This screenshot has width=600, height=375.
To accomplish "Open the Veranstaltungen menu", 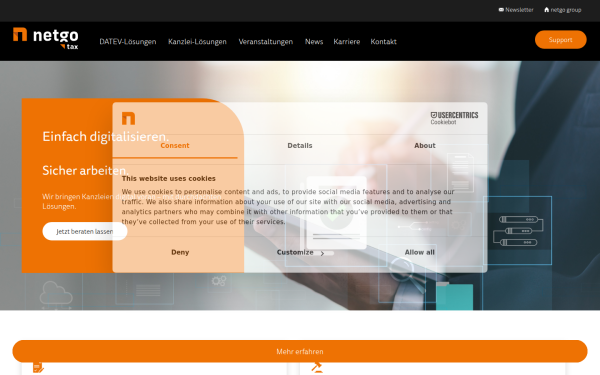I will (x=266, y=42).
